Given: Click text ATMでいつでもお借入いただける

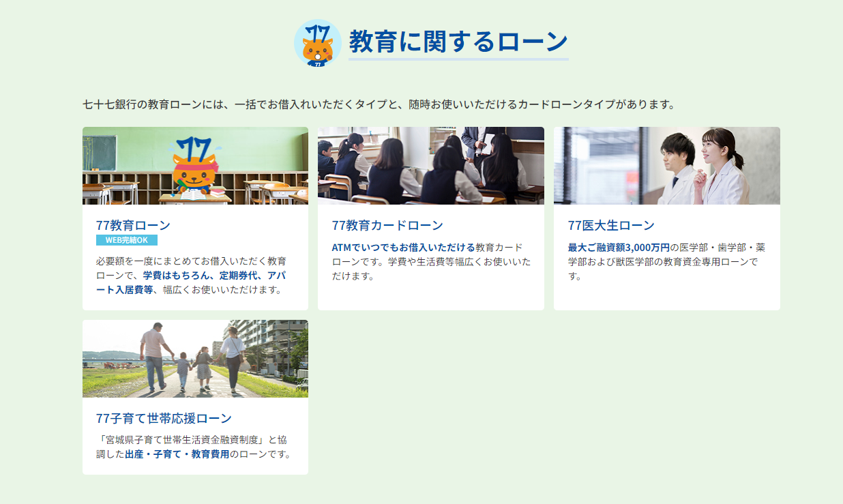Looking at the screenshot, I should 404,247.
